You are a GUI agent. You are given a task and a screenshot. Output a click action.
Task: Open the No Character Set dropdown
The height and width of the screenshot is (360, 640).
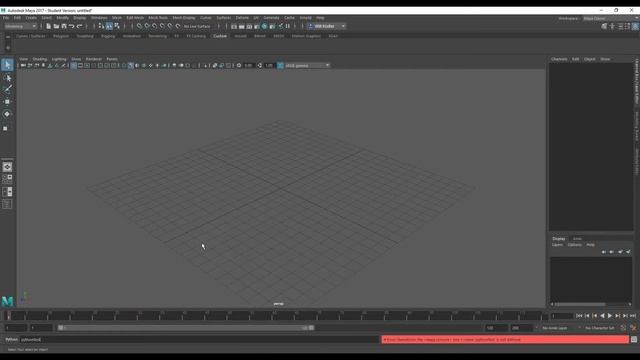tap(600, 328)
